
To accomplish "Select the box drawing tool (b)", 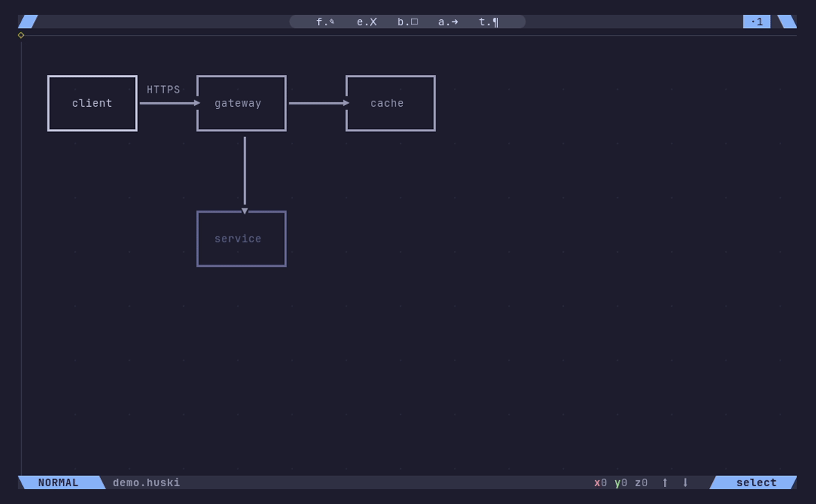I will [x=407, y=21].
